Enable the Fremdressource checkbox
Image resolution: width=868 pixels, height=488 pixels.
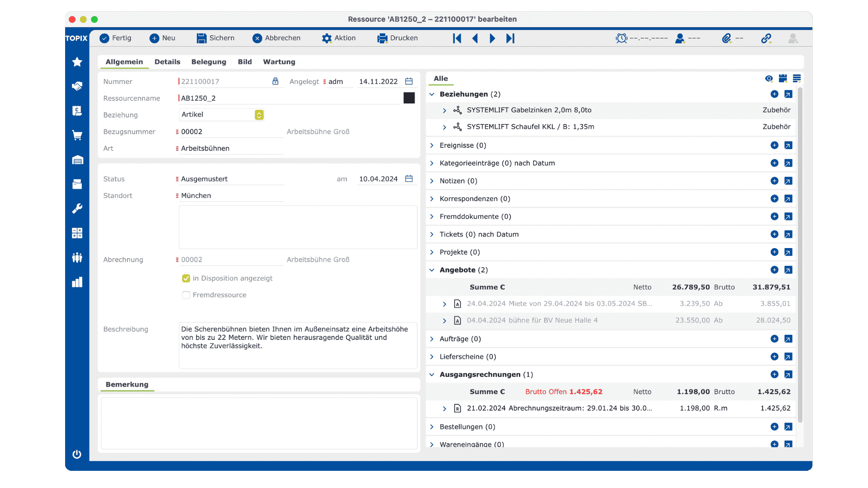pos(186,295)
